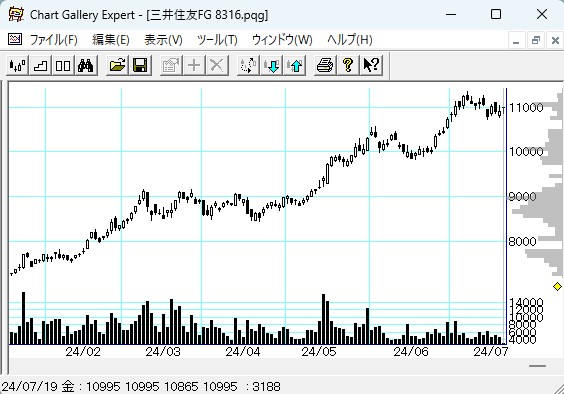The height and width of the screenshot is (394, 564).
Task: Click the 9000 price axis label
Action: [523, 196]
